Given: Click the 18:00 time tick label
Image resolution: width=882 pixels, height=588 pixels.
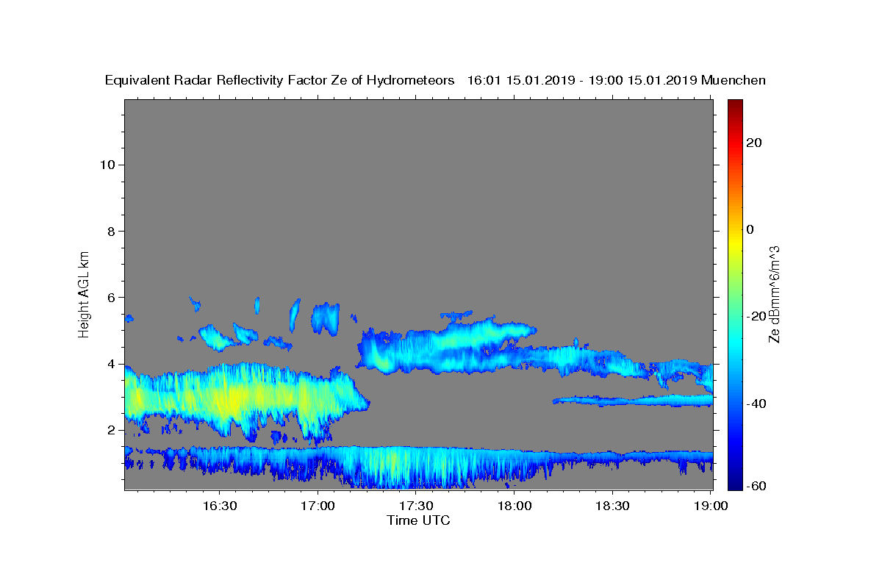Looking at the screenshot, I should click(514, 506).
